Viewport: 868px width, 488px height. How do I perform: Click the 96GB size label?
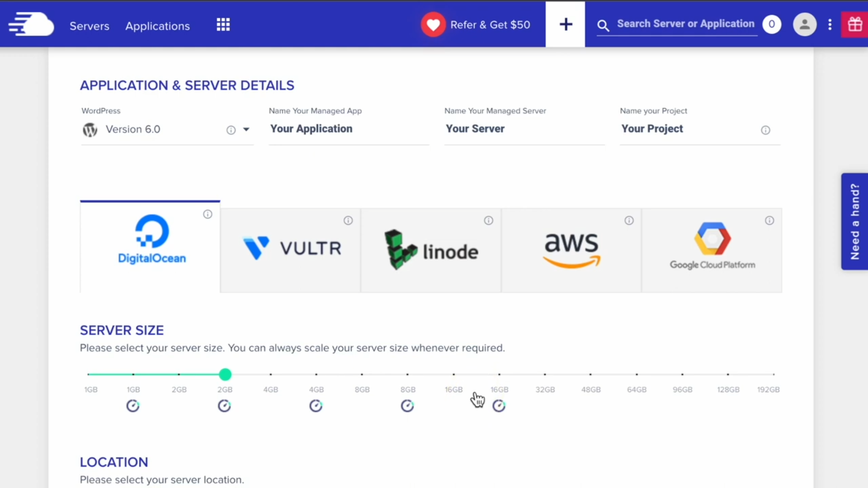point(682,389)
